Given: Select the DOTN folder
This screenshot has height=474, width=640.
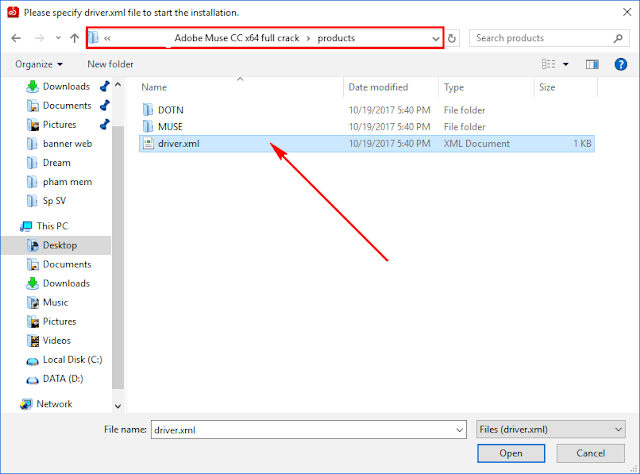Looking at the screenshot, I should pos(171,110).
